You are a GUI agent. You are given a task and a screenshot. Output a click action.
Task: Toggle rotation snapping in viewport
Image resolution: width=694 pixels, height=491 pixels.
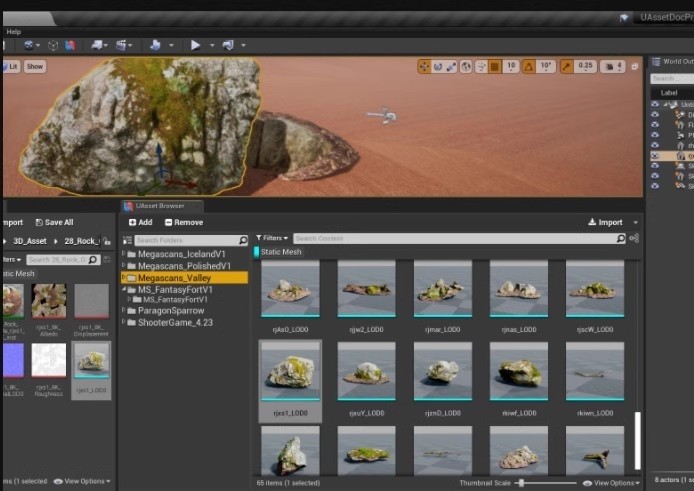tap(528, 67)
